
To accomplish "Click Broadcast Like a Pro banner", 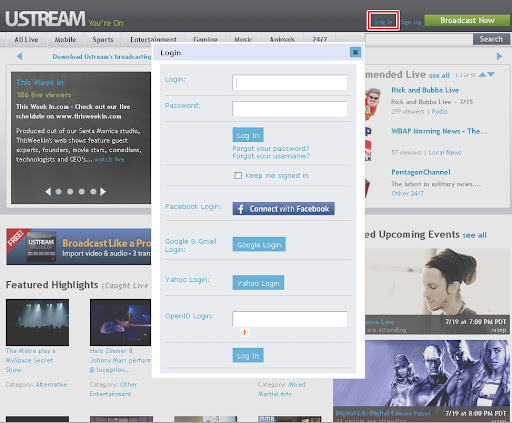I will point(79,247).
